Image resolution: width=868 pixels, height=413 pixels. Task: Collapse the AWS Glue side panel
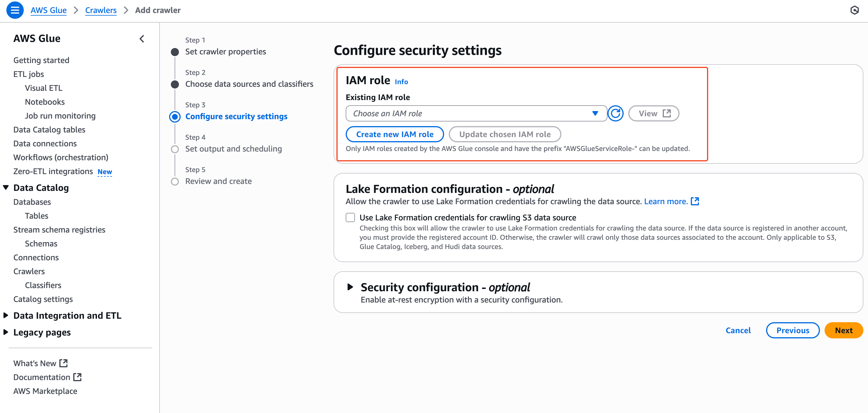point(142,39)
